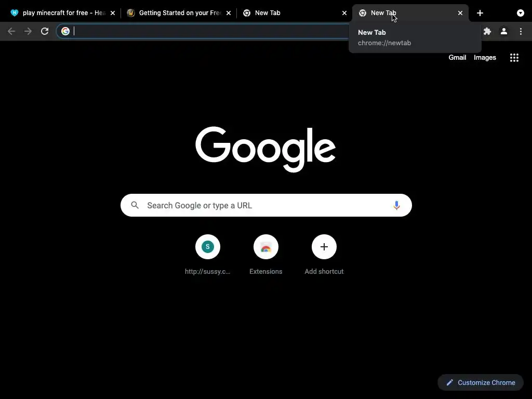The width and height of the screenshot is (532, 399).
Task: Open Chrome three-dot menu
Action: click(521, 31)
